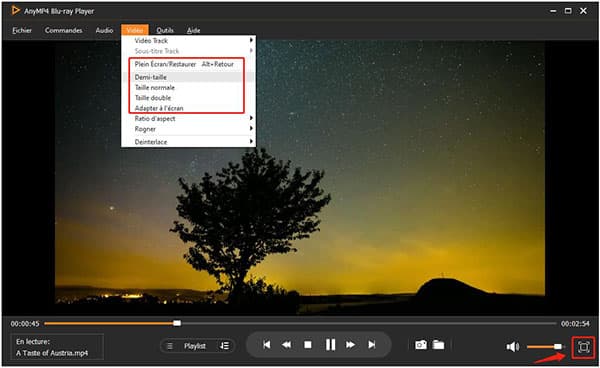Select Plein Écran/Restaurer menu entry
This screenshot has height=368, width=600.
pos(187,64)
